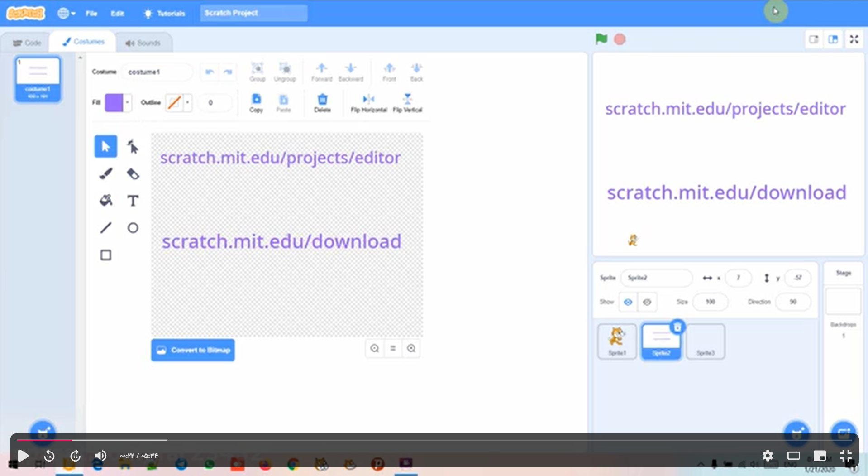The image size is (868, 476).
Task: Open Tutorials
Action: 165,13
